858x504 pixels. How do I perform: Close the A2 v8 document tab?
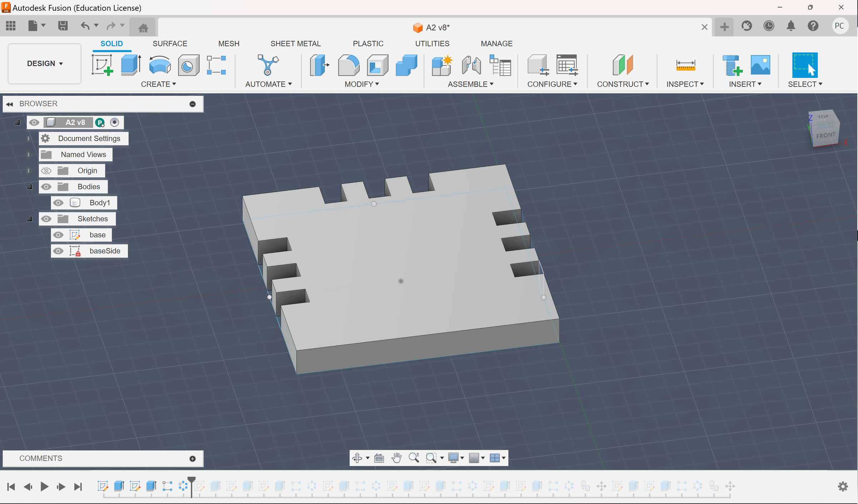(x=704, y=27)
